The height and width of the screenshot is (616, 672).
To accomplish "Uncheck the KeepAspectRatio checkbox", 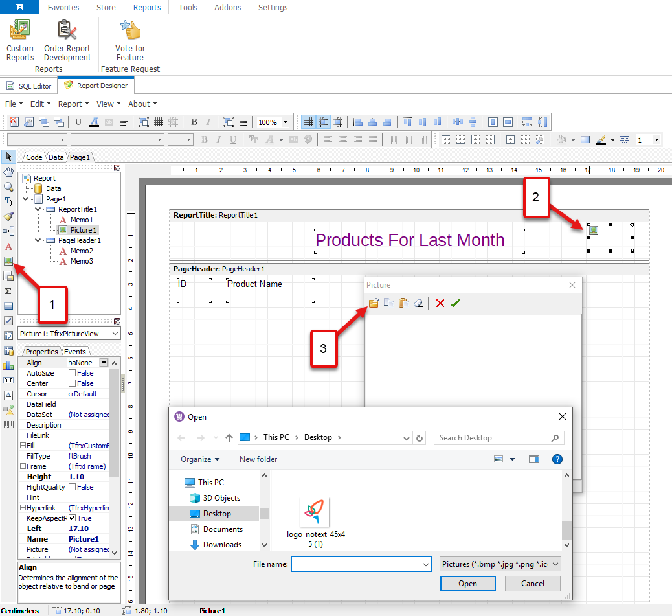I will [73, 518].
